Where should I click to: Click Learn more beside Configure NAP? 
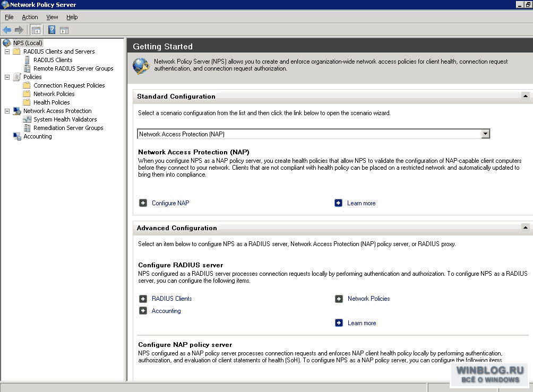point(362,203)
